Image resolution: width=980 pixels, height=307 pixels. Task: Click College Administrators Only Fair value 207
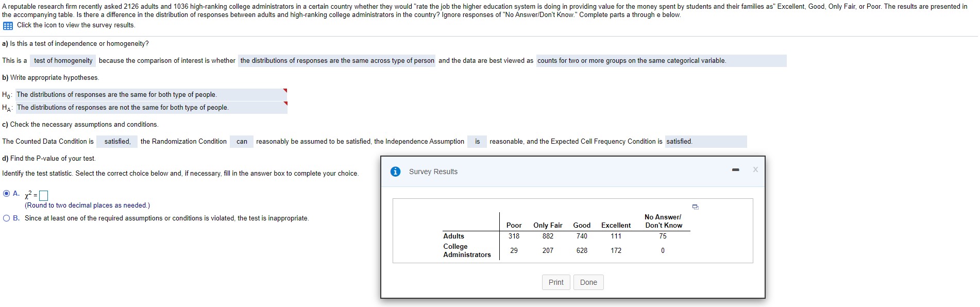pos(548,251)
